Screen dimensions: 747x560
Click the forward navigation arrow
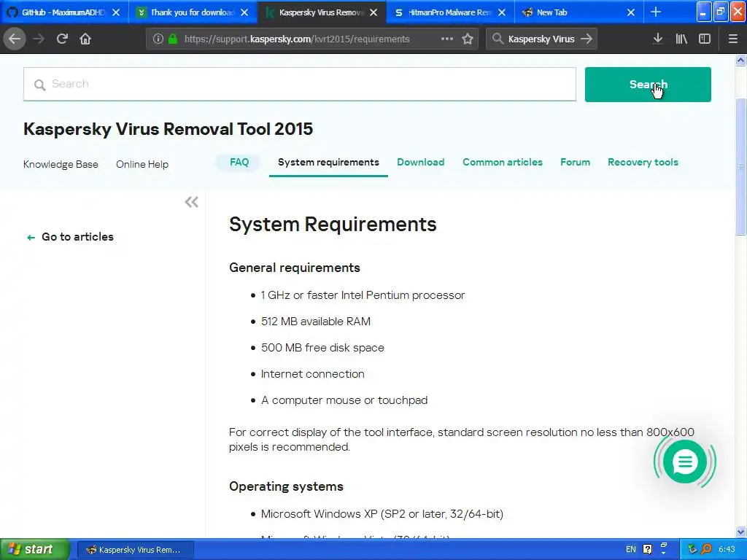point(39,39)
